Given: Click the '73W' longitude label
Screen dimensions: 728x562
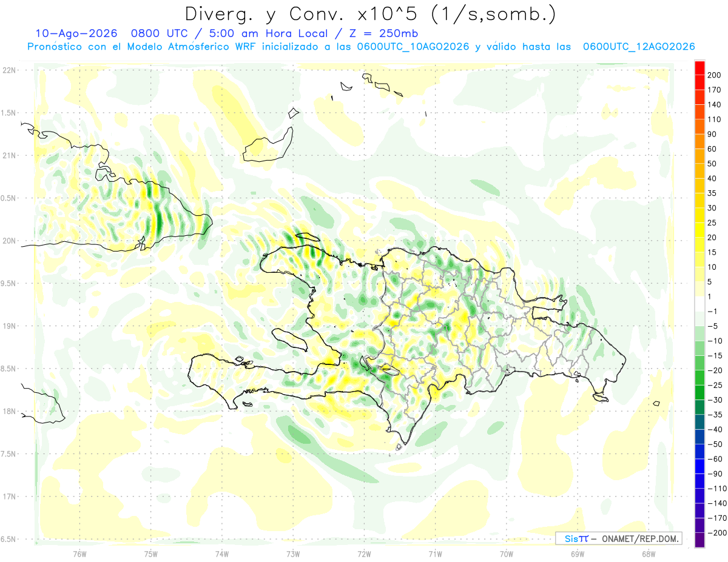Looking at the screenshot, I should click(x=293, y=554).
